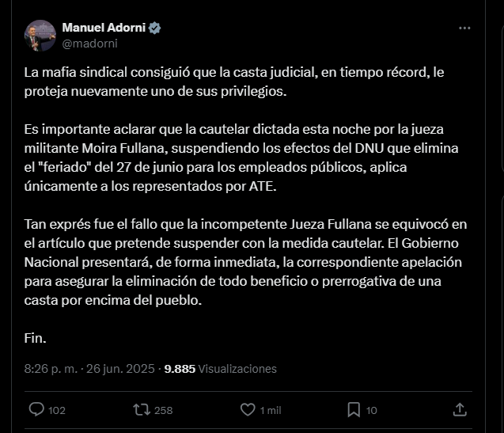504x433 pixels.
Task: Click the Manuel Adorni display name
Action: coord(104,28)
